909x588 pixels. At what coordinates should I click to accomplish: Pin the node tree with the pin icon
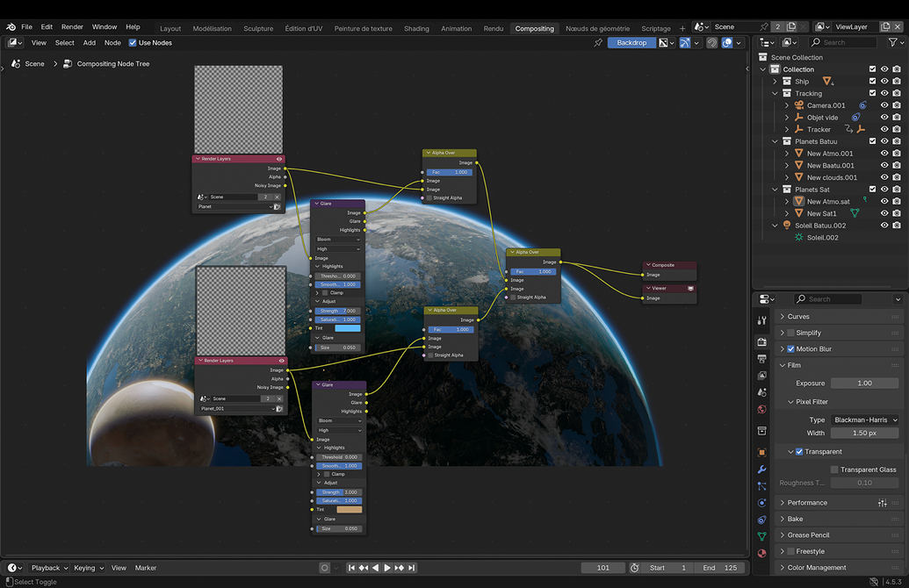pyautogui.click(x=598, y=43)
